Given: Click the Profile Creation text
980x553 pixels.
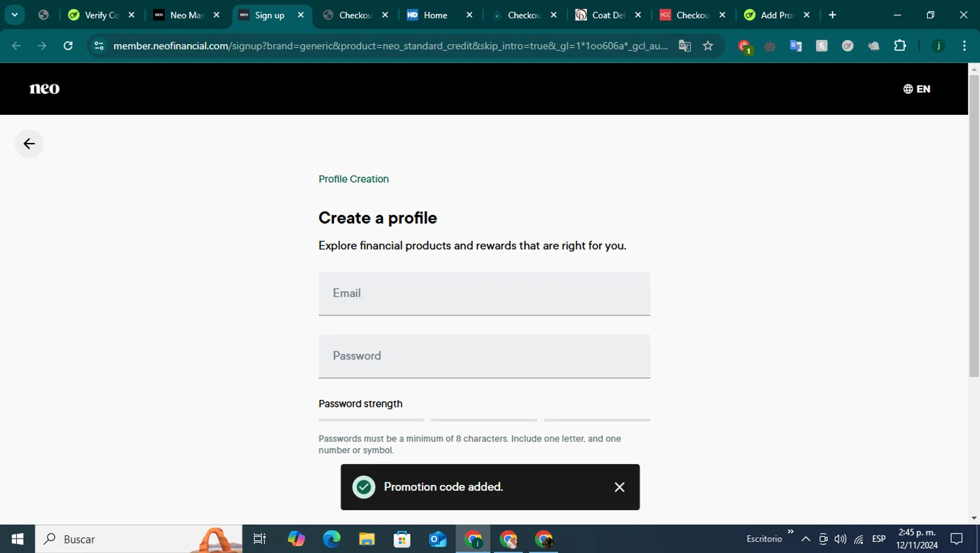Looking at the screenshot, I should (x=353, y=179).
